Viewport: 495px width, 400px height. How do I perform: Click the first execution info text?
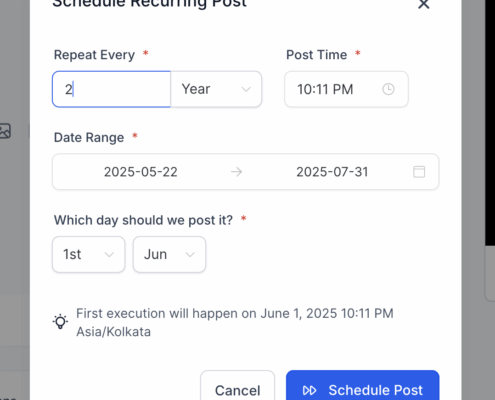tap(235, 322)
